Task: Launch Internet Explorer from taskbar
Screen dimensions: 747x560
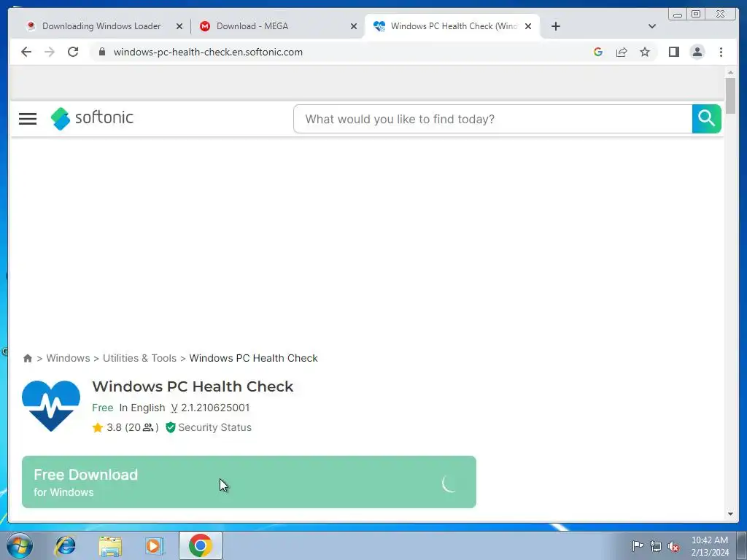Action: 65,545
